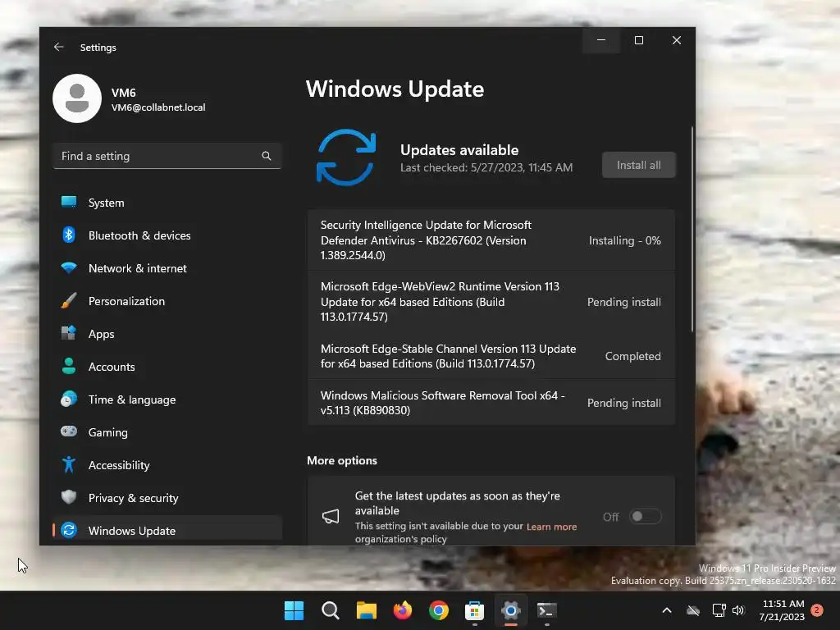Select Personalization in the sidebar
This screenshot has height=630, width=840.
click(x=167, y=301)
